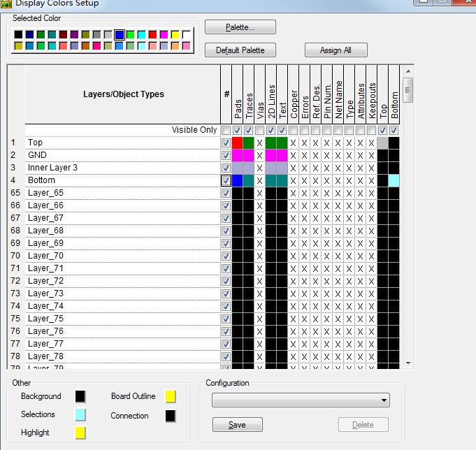Select the Top layer row name
Screen dimensions: 476x450
click(x=35, y=143)
